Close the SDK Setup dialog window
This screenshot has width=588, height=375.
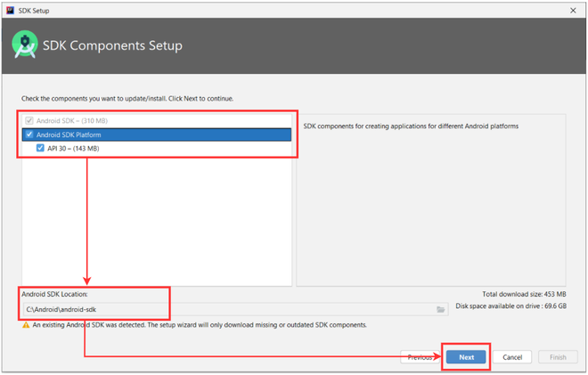pyautogui.click(x=573, y=11)
